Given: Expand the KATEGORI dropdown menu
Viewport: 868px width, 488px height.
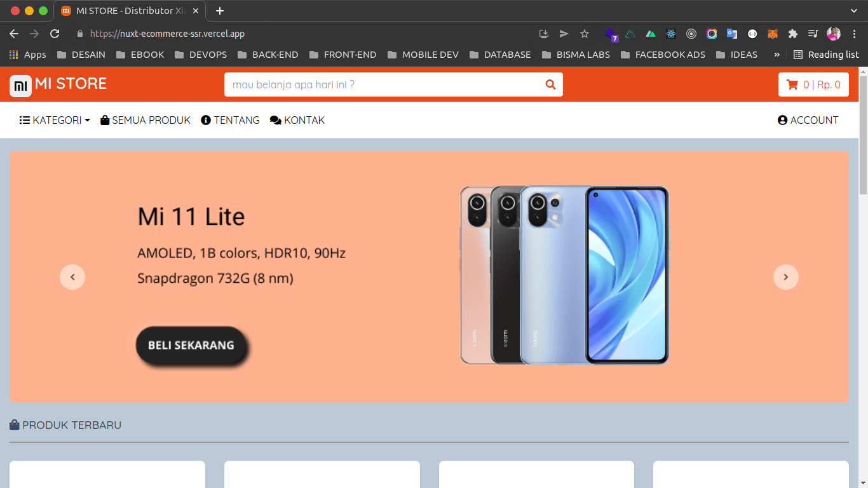Looking at the screenshot, I should tap(55, 120).
